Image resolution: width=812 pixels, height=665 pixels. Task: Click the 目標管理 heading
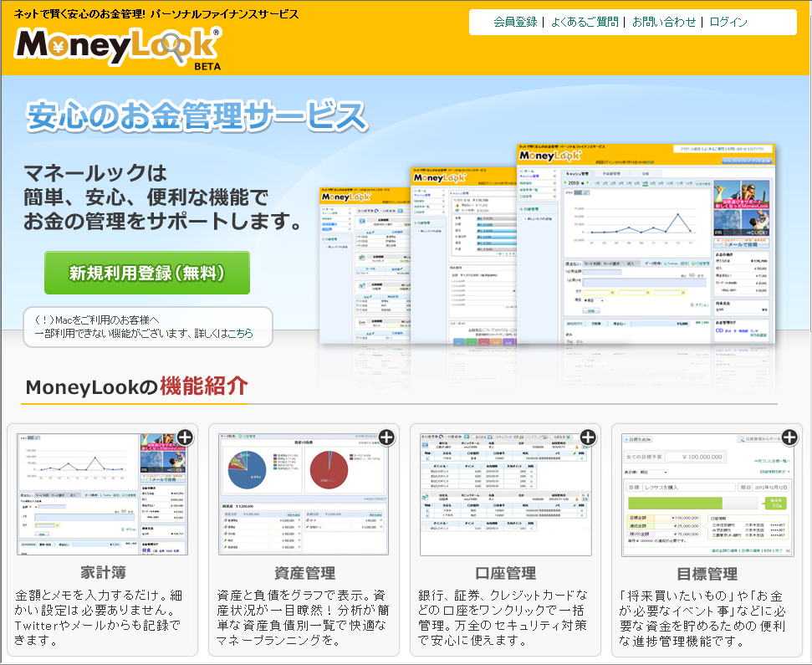(x=707, y=573)
